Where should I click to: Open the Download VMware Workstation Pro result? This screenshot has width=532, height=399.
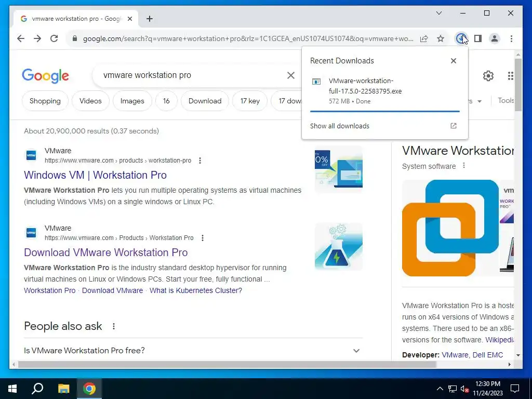pos(106,252)
